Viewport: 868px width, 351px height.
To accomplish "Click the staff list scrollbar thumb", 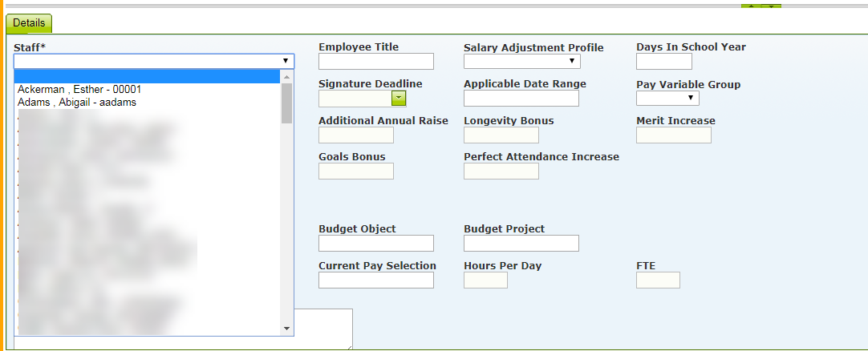I will click(286, 103).
